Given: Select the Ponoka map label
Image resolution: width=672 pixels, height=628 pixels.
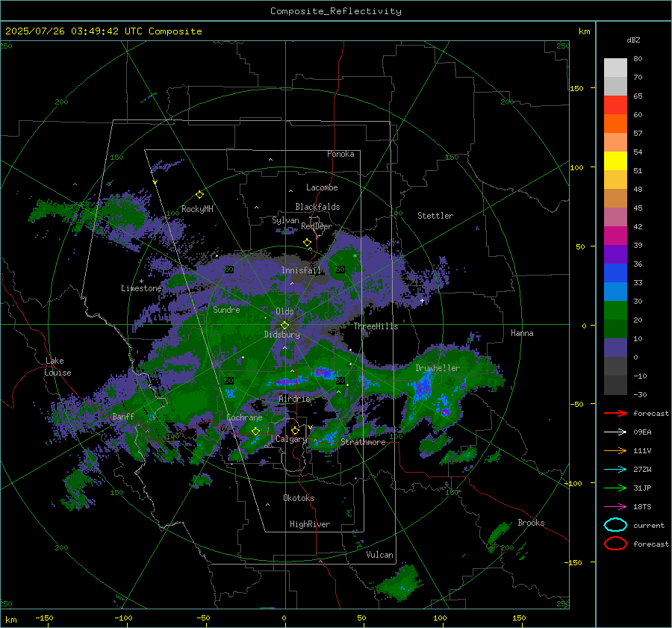Looking at the screenshot, I should pyautogui.click(x=340, y=154).
